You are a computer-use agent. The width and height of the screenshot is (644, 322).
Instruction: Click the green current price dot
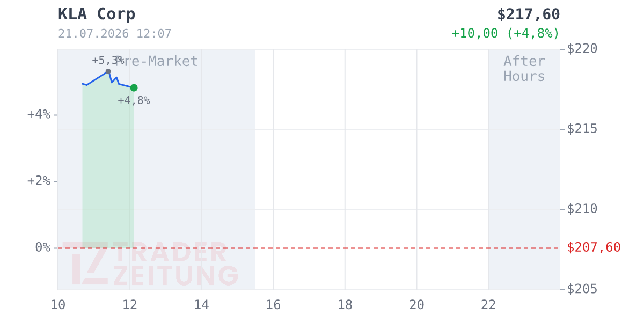pyautogui.click(x=134, y=87)
